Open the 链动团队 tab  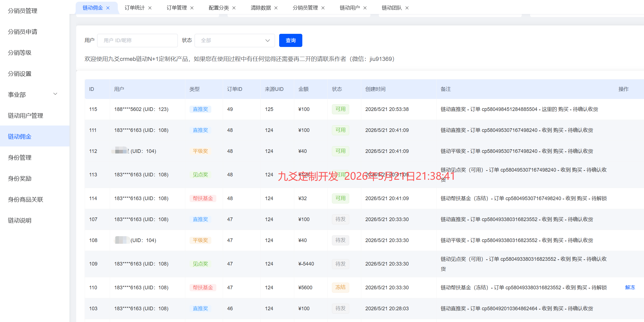[x=392, y=8]
